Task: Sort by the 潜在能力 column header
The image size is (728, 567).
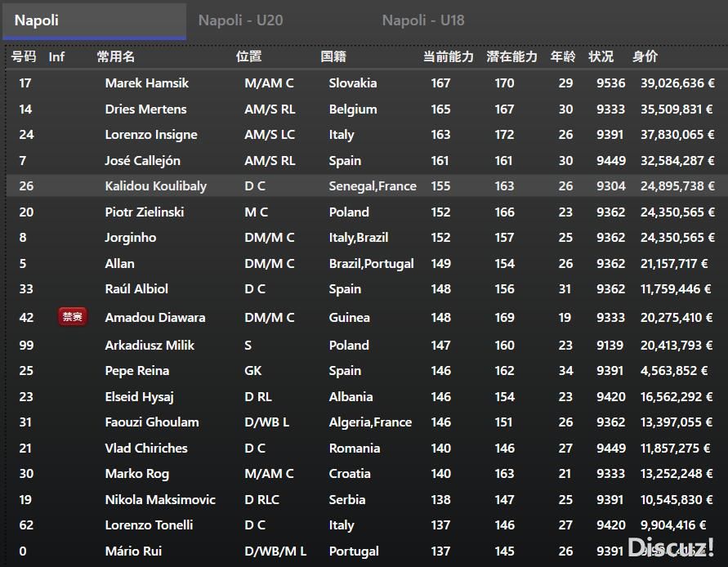Action: point(511,56)
